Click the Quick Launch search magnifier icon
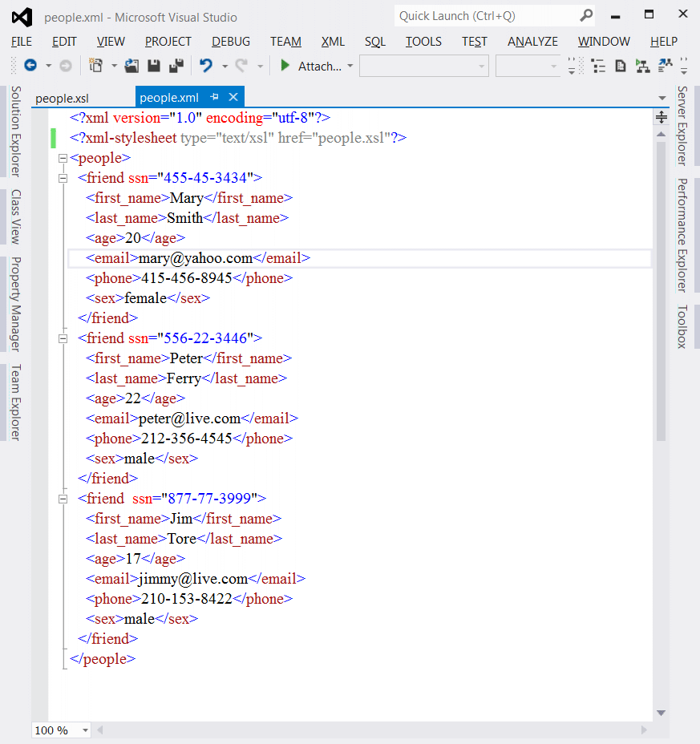Image resolution: width=700 pixels, height=744 pixels. (x=587, y=16)
